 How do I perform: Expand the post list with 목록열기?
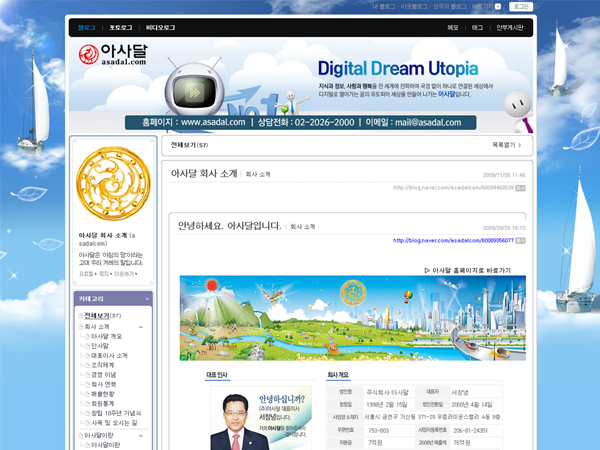click(507, 145)
